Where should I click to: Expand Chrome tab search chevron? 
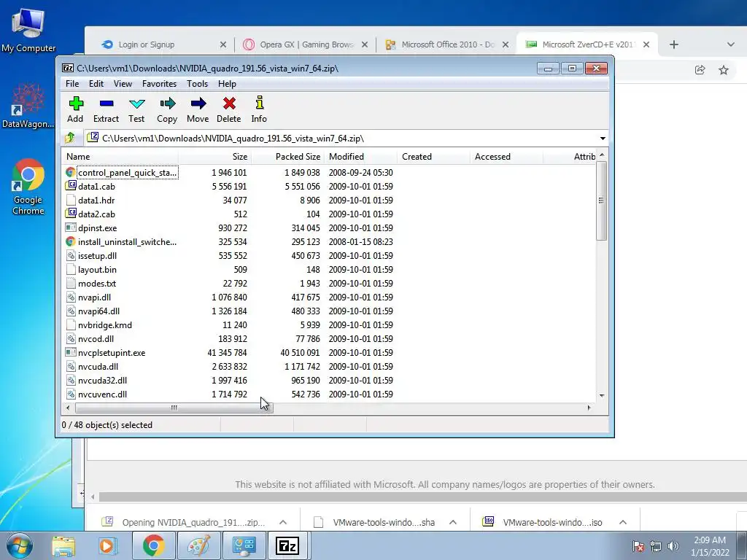[731, 44]
